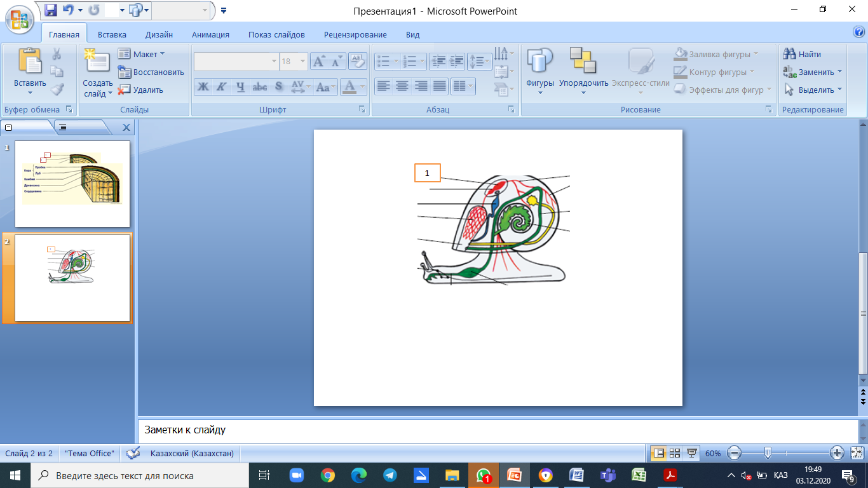Image resolution: width=868 pixels, height=488 pixels.
Task: Click the Restore (Восстановить) button
Action: click(151, 72)
